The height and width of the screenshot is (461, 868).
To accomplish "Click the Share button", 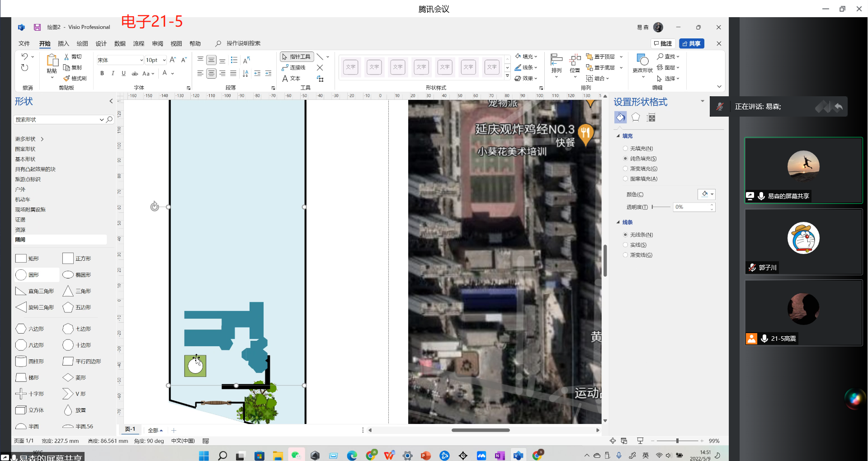I will pyautogui.click(x=691, y=43).
